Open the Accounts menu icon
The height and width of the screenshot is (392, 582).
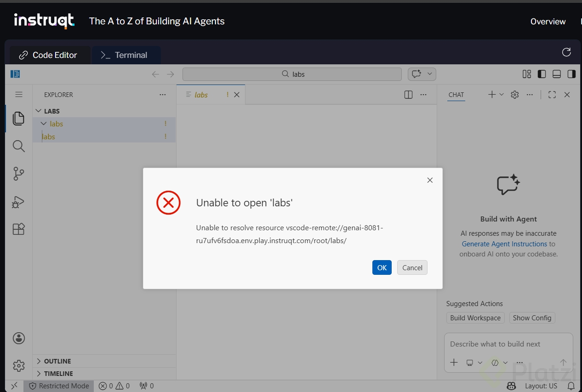click(x=19, y=338)
